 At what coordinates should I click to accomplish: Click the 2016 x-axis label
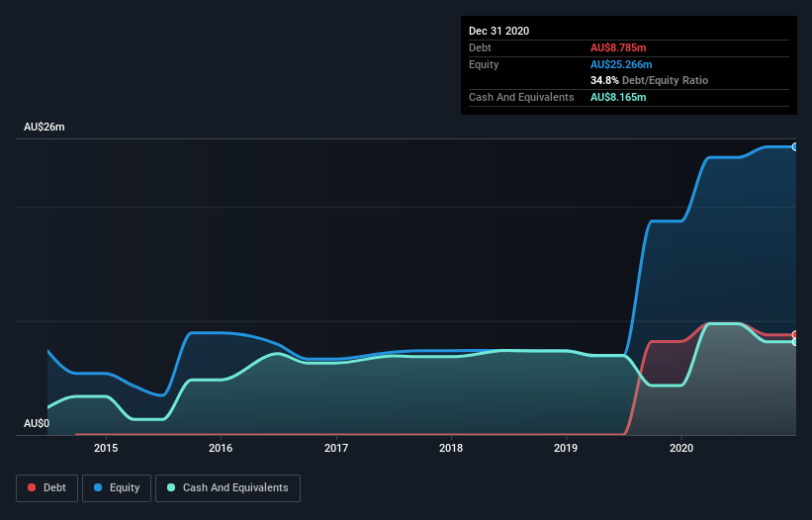(x=221, y=448)
